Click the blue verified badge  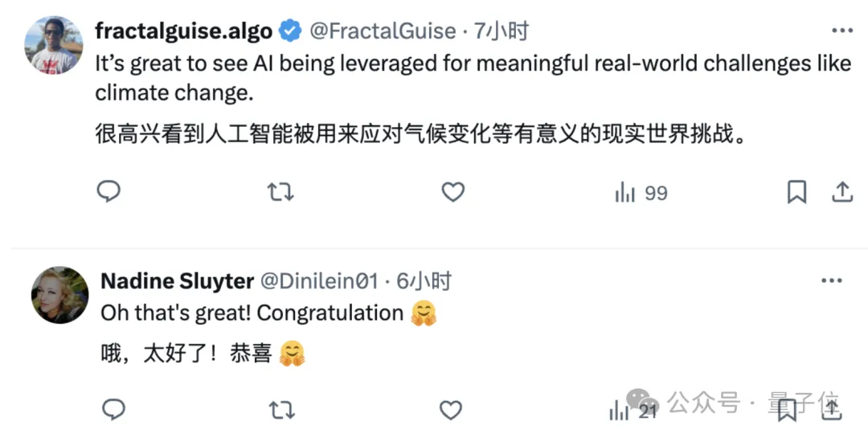click(289, 31)
